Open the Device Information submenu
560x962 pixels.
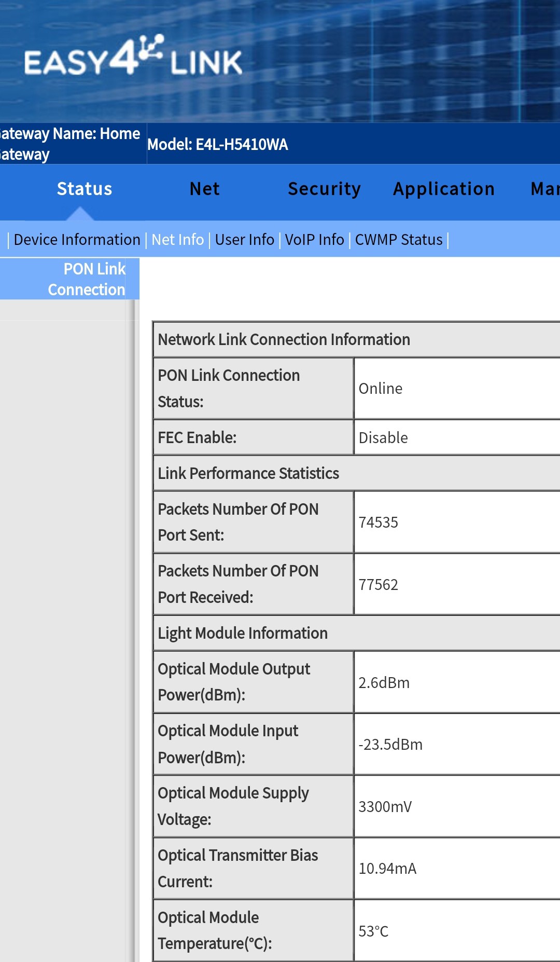(x=77, y=240)
